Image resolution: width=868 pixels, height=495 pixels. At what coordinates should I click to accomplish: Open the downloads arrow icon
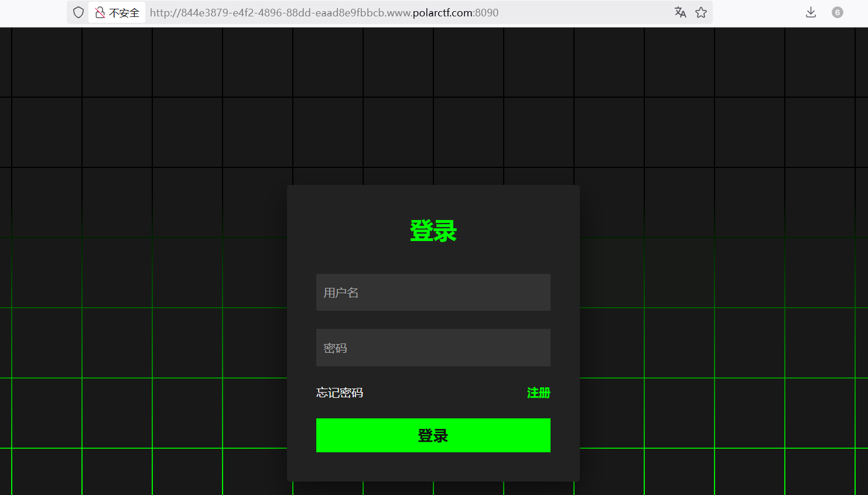point(811,12)
